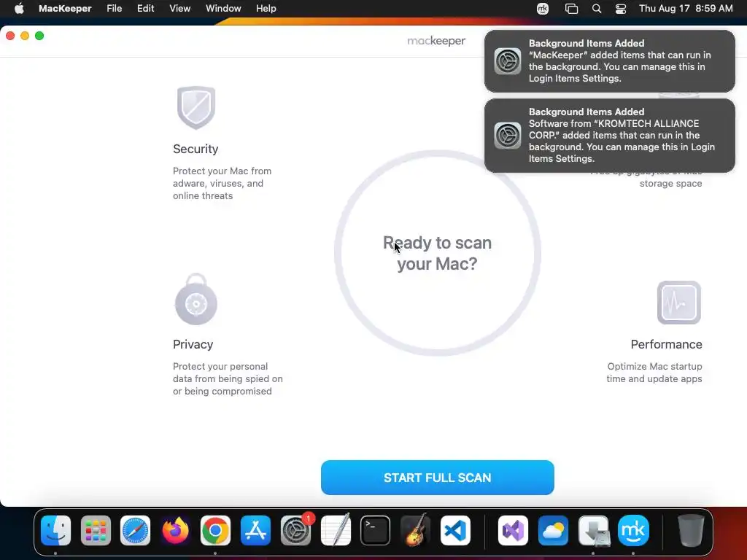Start the full Mac scan
The image size is (747, 560).
point(438,478)
